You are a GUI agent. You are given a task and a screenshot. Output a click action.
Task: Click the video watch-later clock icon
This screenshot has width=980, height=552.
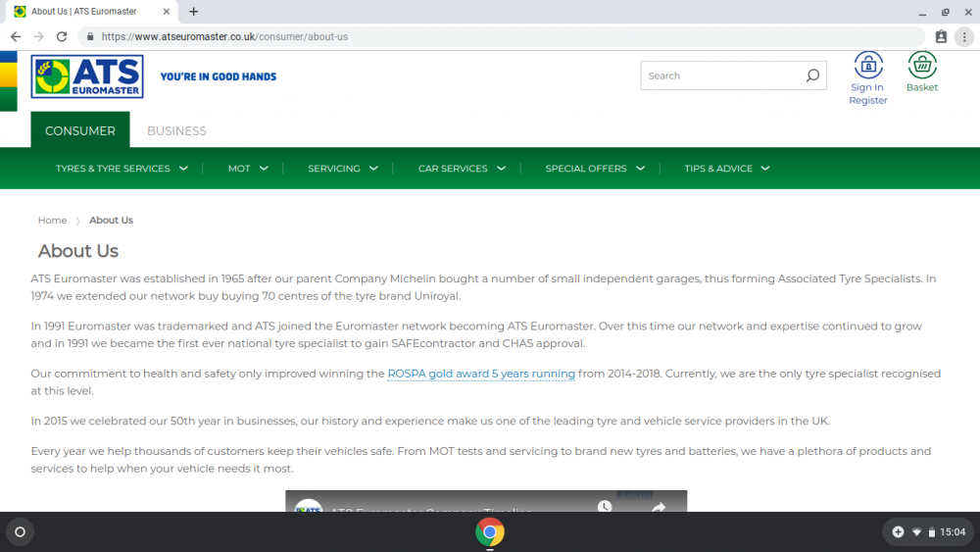pos(605,506)
